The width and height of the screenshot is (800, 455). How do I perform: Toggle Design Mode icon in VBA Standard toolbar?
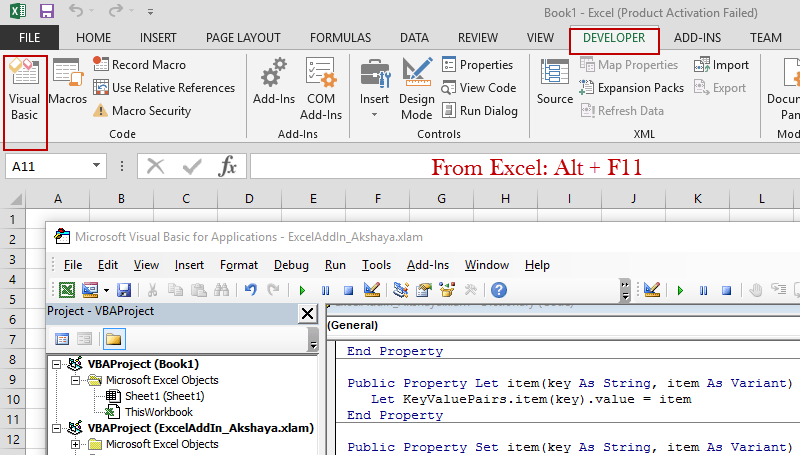point(372,290)
